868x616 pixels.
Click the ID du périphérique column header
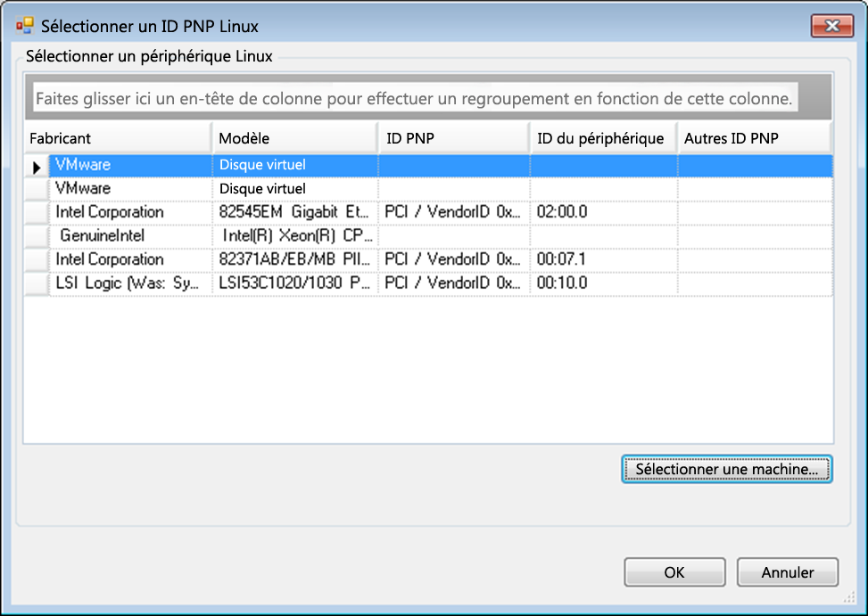tap(600, 138)
